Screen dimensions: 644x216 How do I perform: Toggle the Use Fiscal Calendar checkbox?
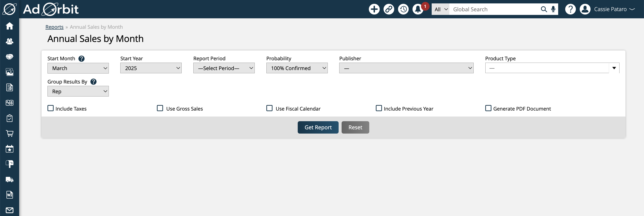(269, 108)
